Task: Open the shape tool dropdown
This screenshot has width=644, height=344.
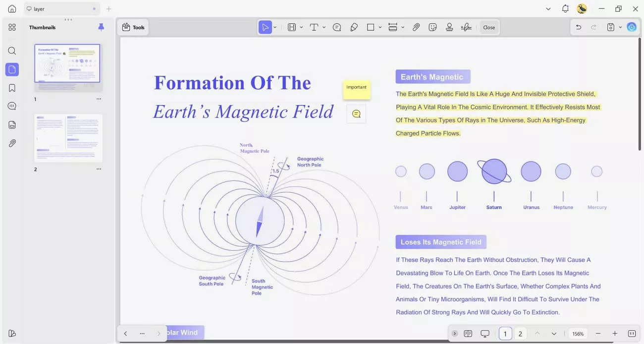Action: (380, 27)
